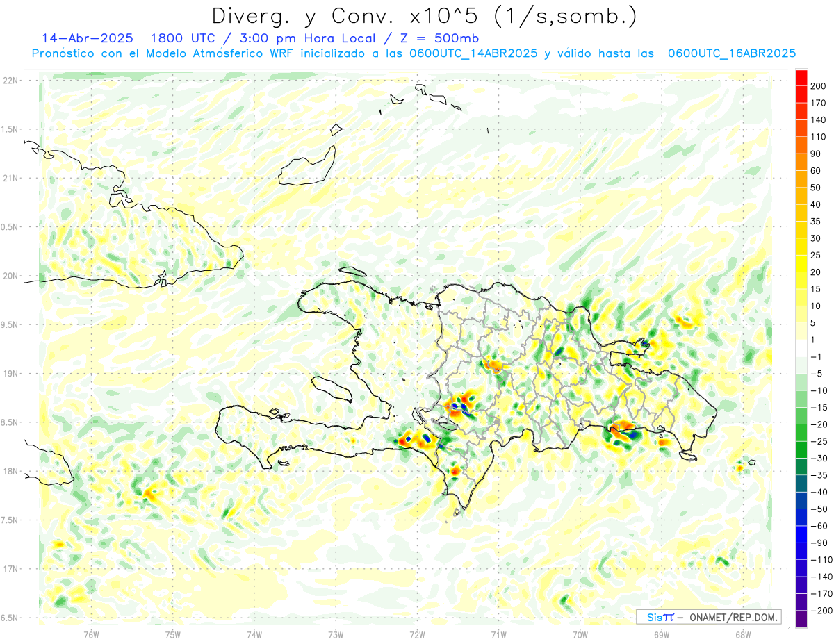Click the '19N' latitude label

[x=10, y=374]
